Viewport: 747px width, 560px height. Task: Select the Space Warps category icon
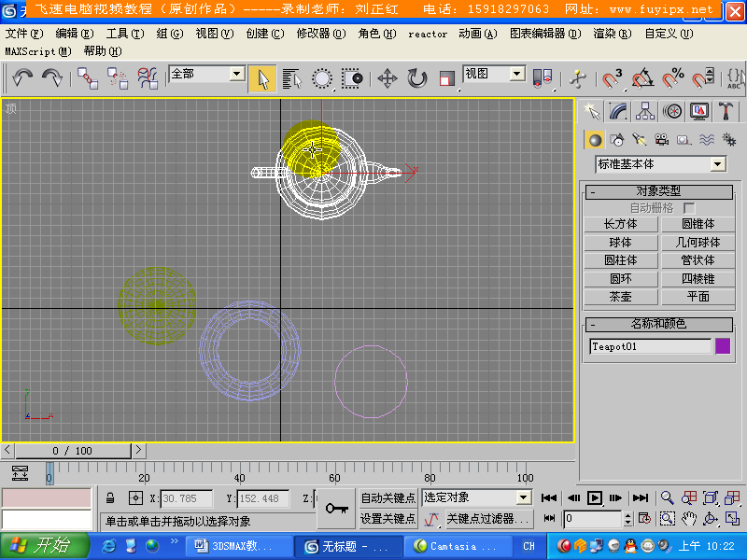point(707,139)
